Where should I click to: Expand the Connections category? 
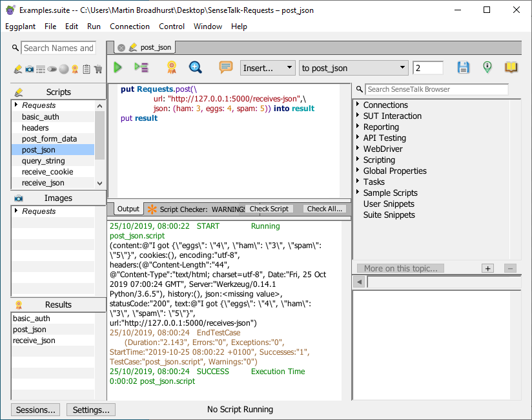358,104
